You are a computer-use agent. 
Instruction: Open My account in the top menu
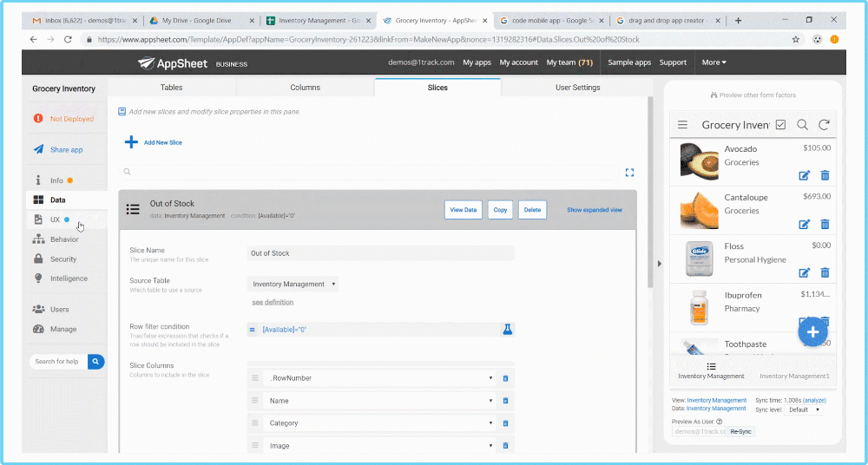click(519, 62)
